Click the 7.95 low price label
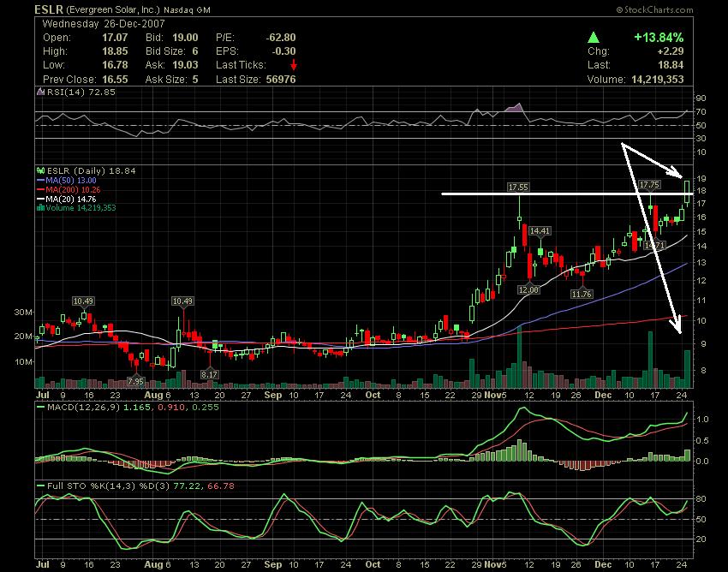728x572 pixels. pyautogui.click(x=135, y=382)
